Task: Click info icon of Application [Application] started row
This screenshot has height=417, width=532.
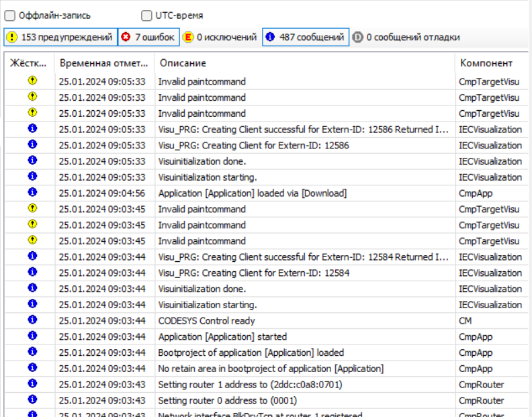Action: pos(32,336)
